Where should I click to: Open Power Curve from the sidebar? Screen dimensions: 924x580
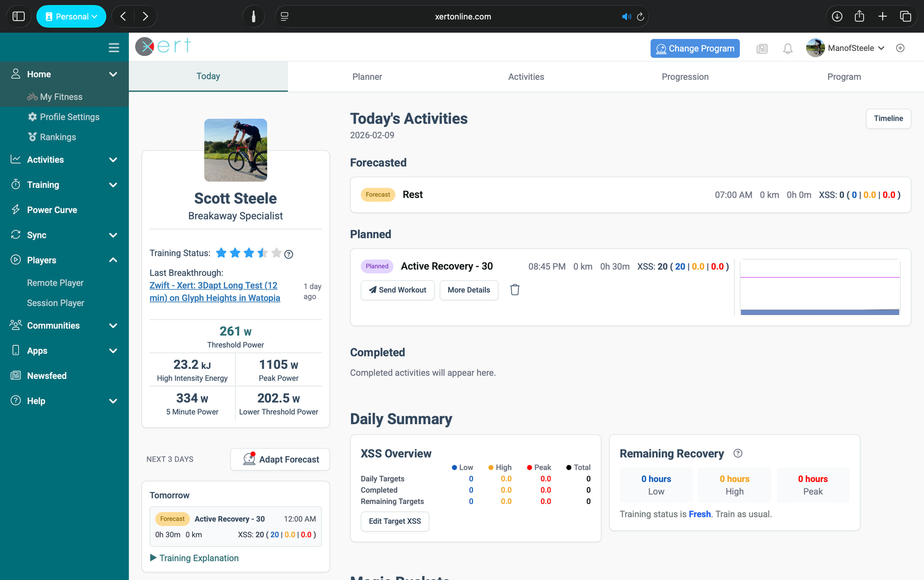[x=52, y=210]
